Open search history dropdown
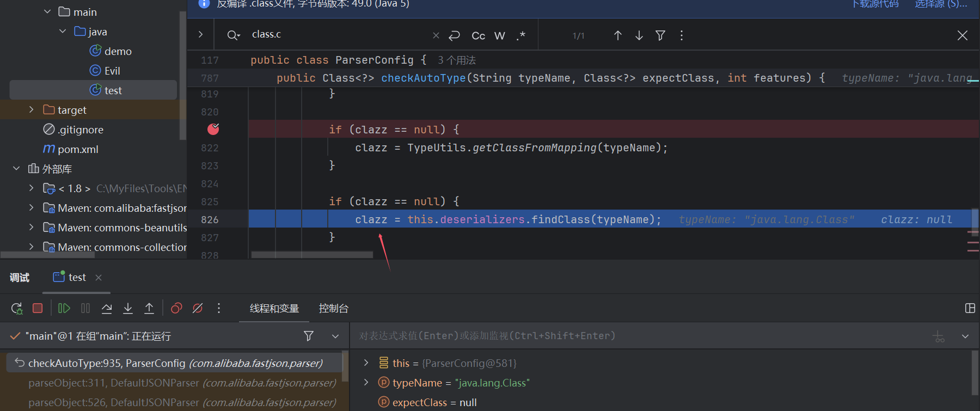Viewport: 980px width, 411px height. 234,35
